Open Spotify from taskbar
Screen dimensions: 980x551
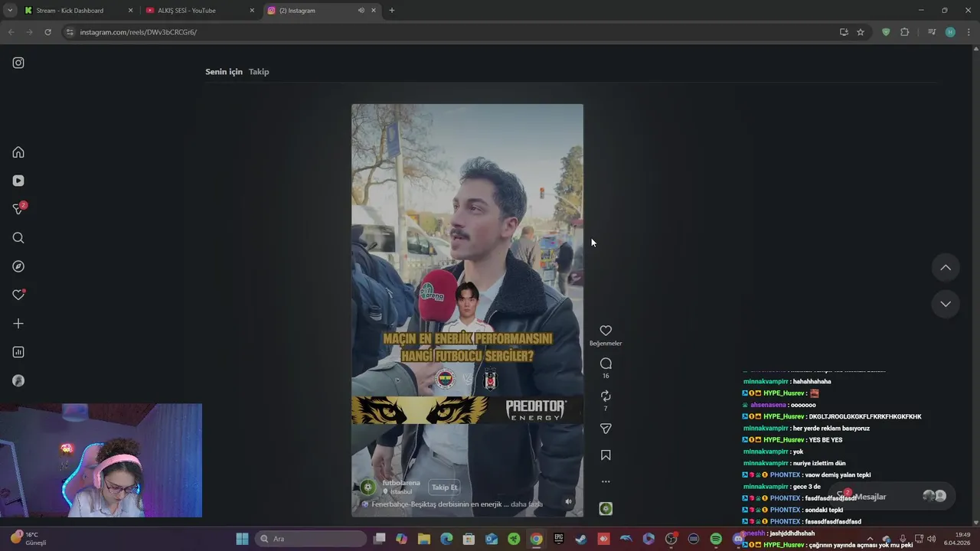click(x=716, y=539)
